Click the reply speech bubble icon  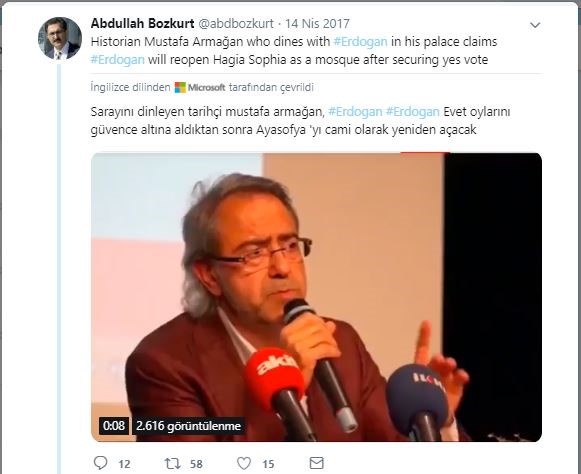point(100,463)
